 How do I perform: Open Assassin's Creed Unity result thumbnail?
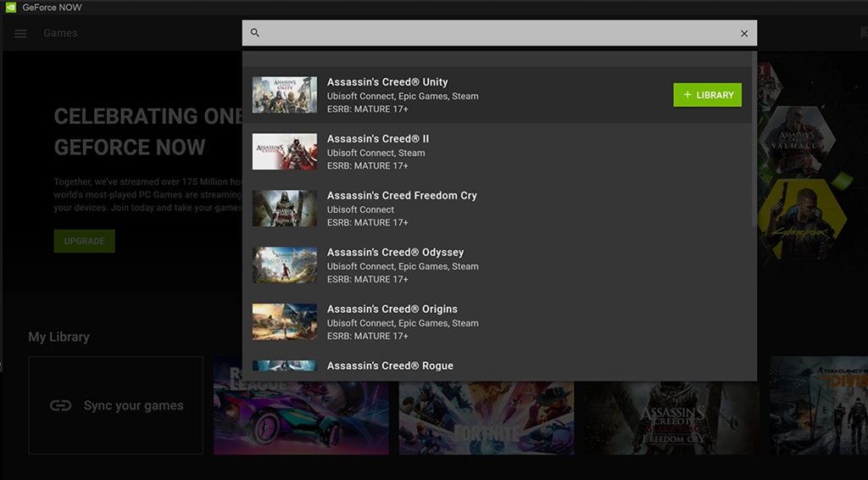coord(285,95)
